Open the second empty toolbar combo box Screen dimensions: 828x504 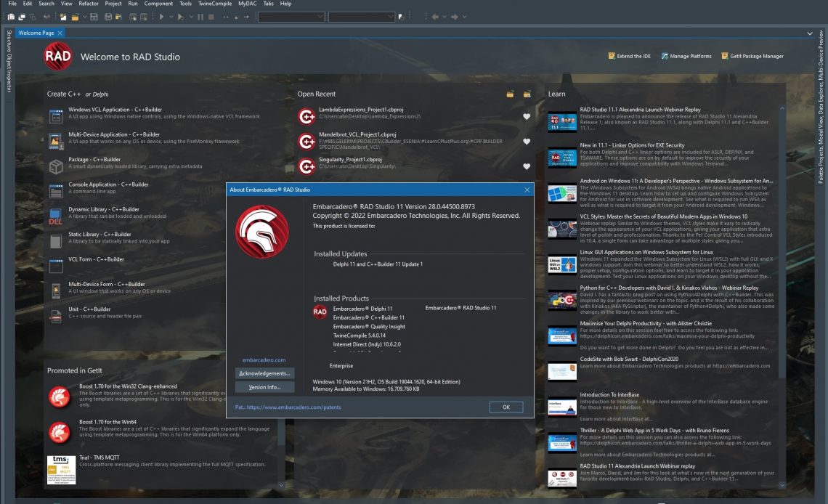(362, 17)
